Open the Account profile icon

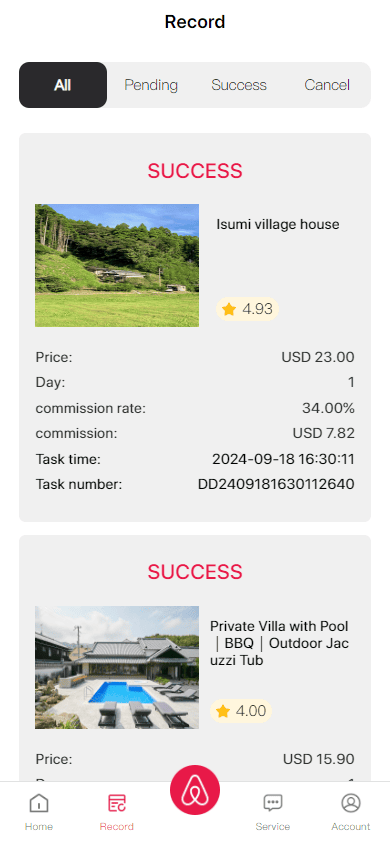pos(351,803)
